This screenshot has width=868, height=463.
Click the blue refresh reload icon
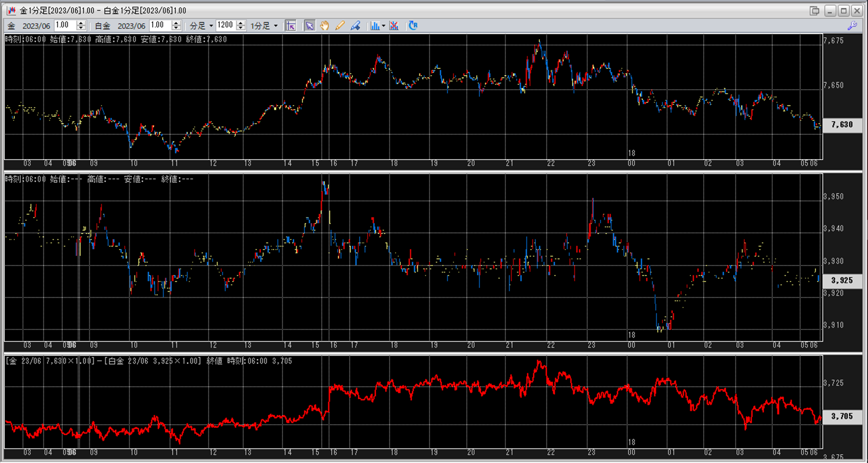413,26
